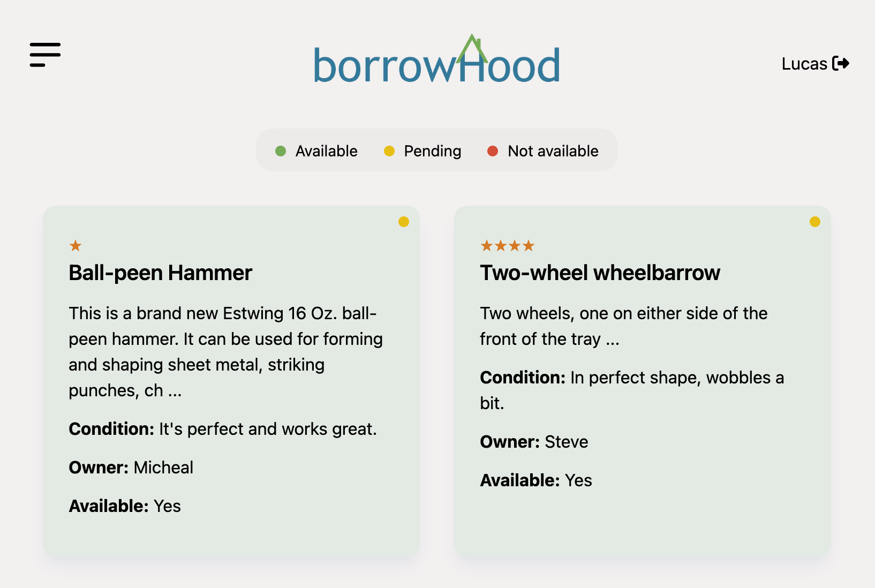Open the Two-wheel wheelbarrow detail page
Image resolution: width=875 pixels, height=588 pixels.
pyautogui.click(x=600, y=273)
